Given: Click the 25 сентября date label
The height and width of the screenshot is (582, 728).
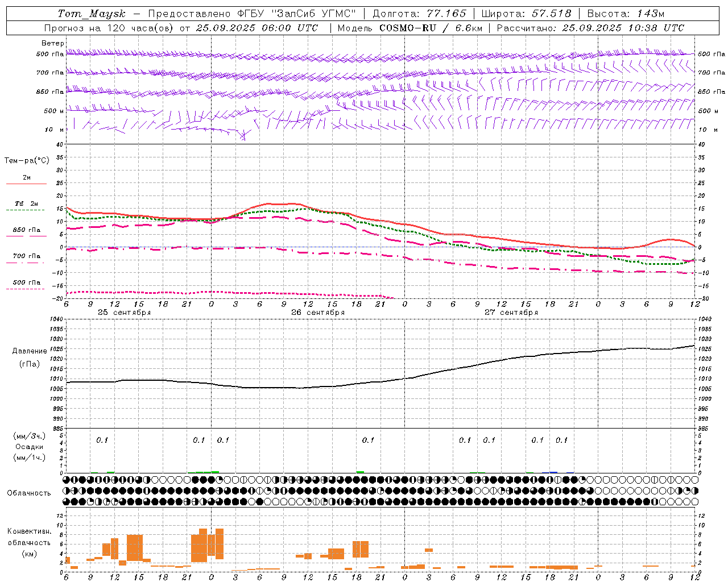Looking at the screenshot, I should pyautogui.click(x=124, y=313).
